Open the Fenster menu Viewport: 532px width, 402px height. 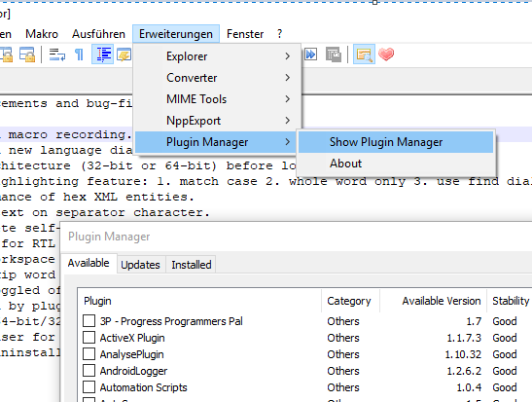(x=245, y=34)
